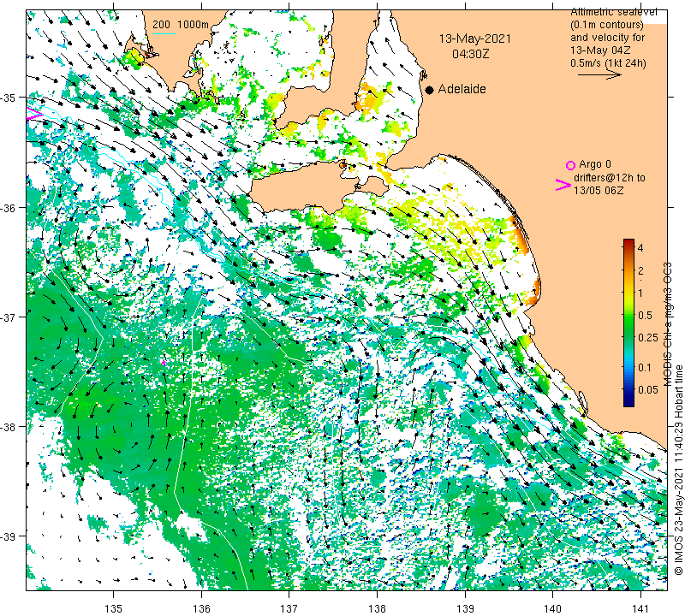Click latitude axis label -39
The image size is (685, 616).
pyautogui.click(x=9, y=536)
